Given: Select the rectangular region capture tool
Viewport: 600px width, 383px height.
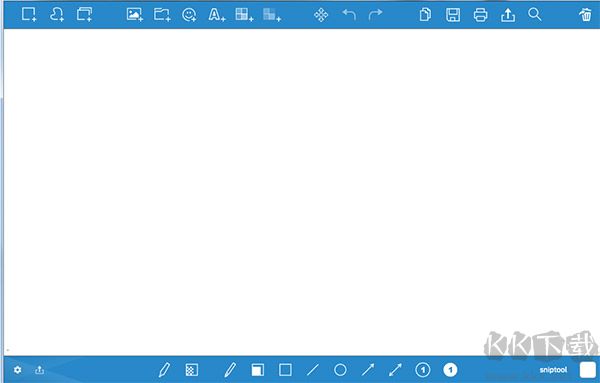Looking at the screenshot, I should pyautogui.click(x=29, y=15).
